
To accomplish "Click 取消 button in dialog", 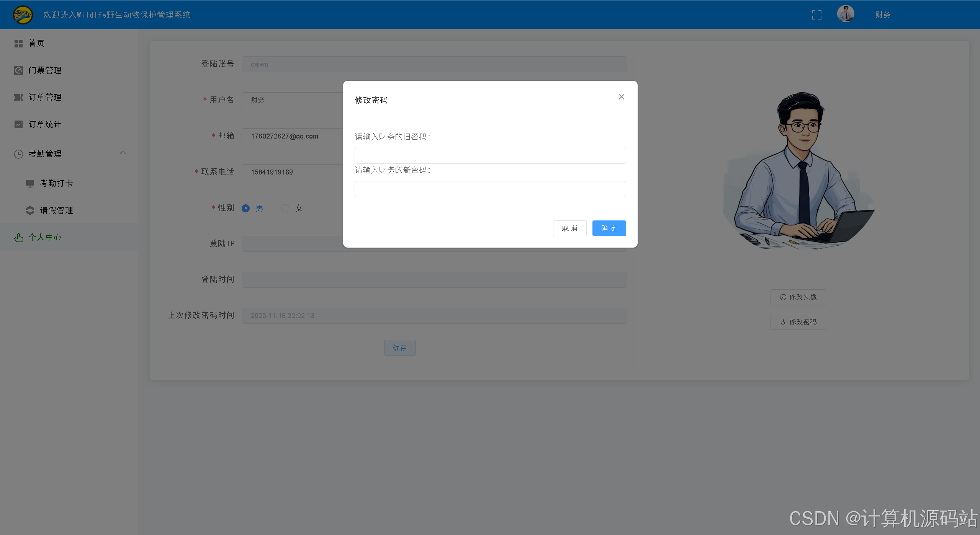I will click(x=569, y=228).
